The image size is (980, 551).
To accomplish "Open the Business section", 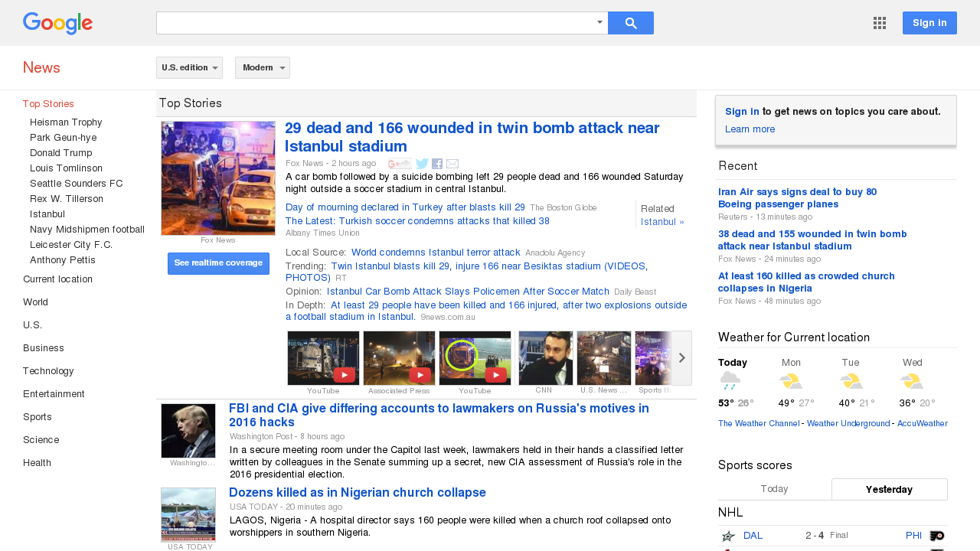I will click(44, 348).
